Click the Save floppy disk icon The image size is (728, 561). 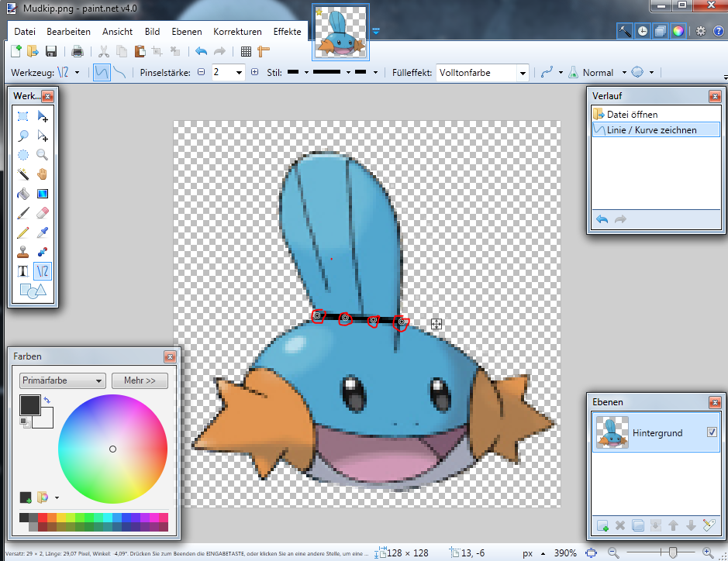(x=51, y=51)
